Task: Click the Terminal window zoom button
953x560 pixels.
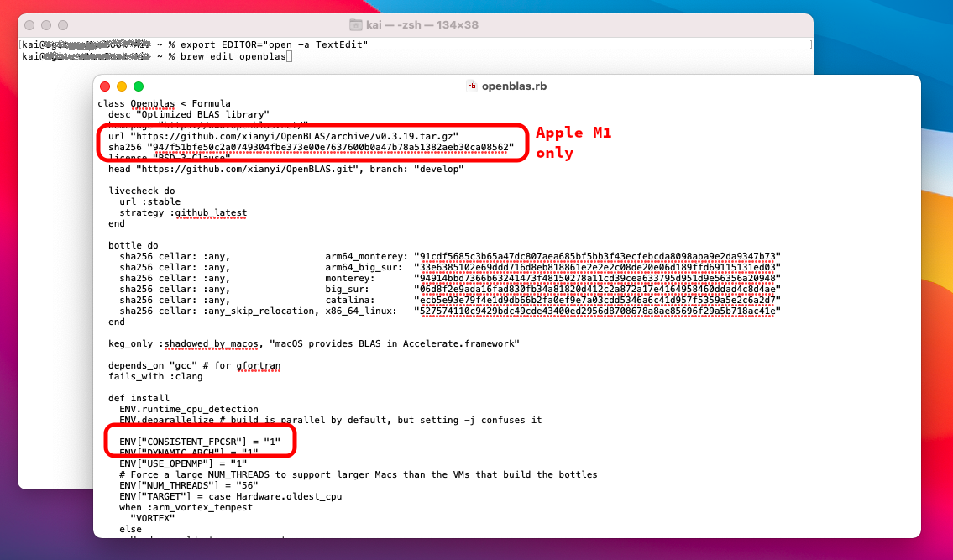Action: 63,25
